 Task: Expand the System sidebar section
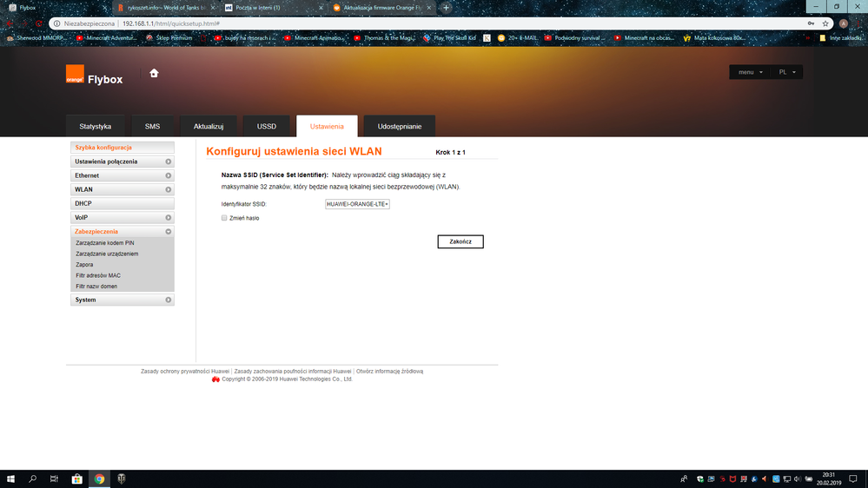(x=123, y=300)
